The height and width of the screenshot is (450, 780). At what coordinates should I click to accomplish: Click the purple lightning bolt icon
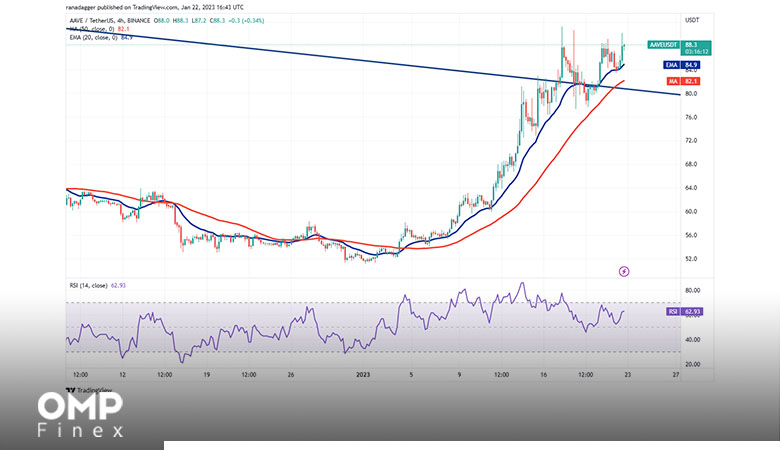pyautogui.click(x=624, y=271)
